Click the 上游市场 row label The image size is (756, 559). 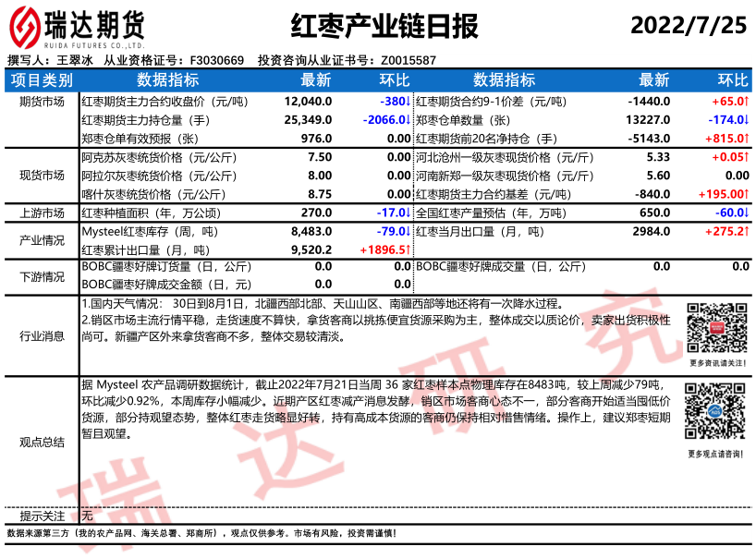click(x=42, y=213)
